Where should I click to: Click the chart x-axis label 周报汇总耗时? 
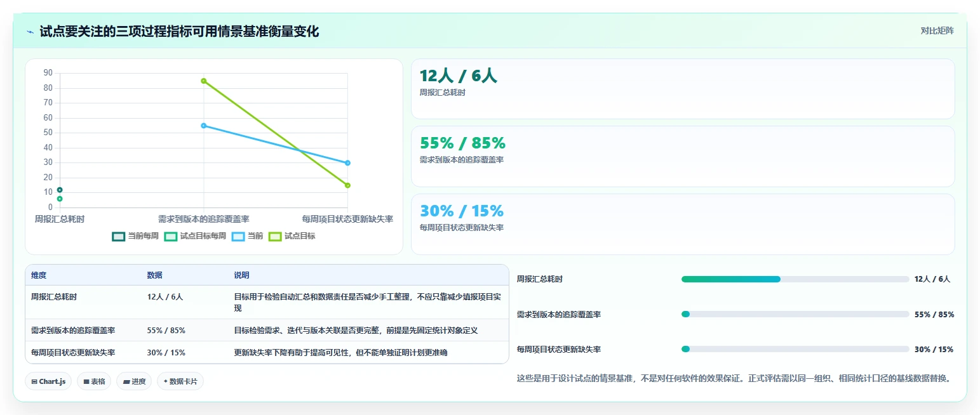click(x=60, y=219)
